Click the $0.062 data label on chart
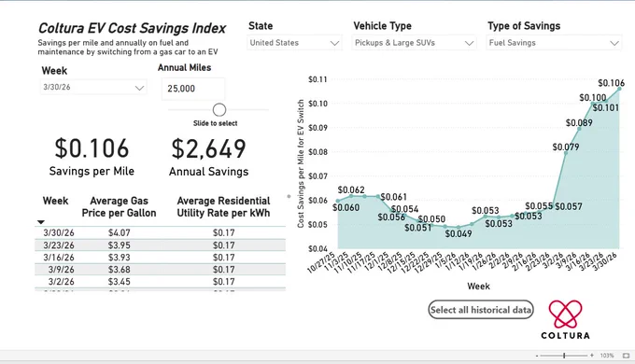Viewport: 635px width, 364px height. (351, 189)
